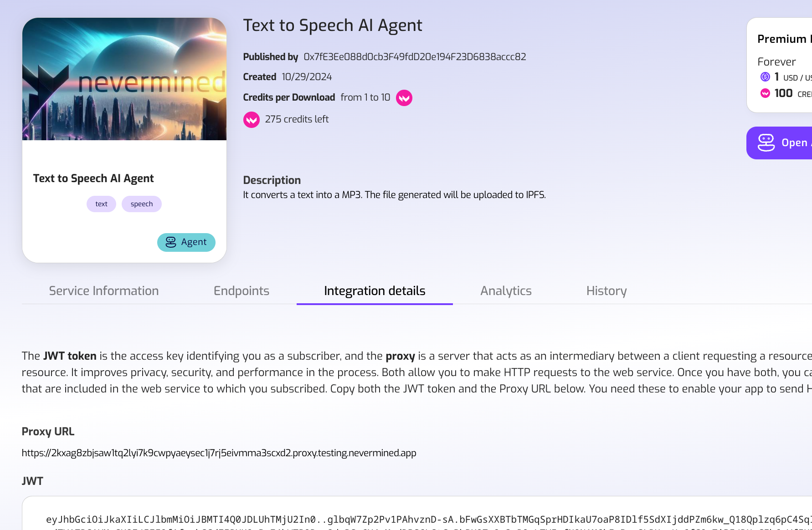The image size is (812, 530).
Task: Switch to the Endpoints tab
Action: click(x=242, y=291)
